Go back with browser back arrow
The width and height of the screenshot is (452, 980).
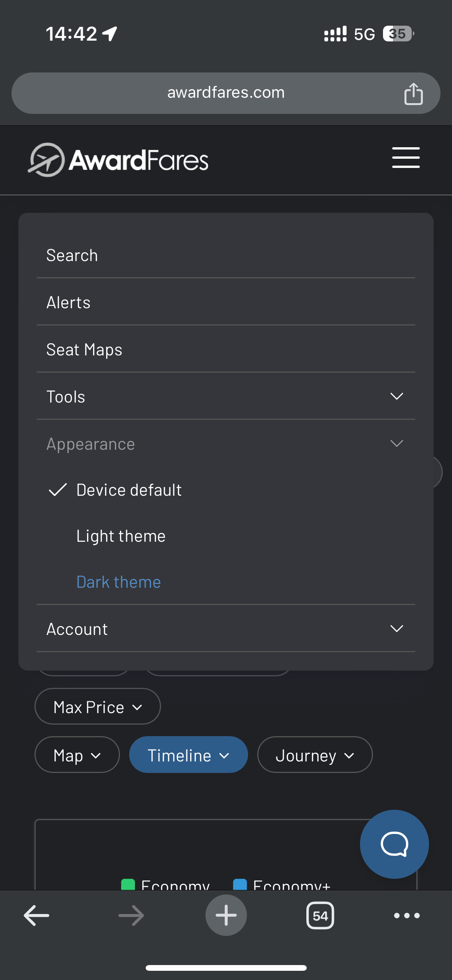pos(36,915)
